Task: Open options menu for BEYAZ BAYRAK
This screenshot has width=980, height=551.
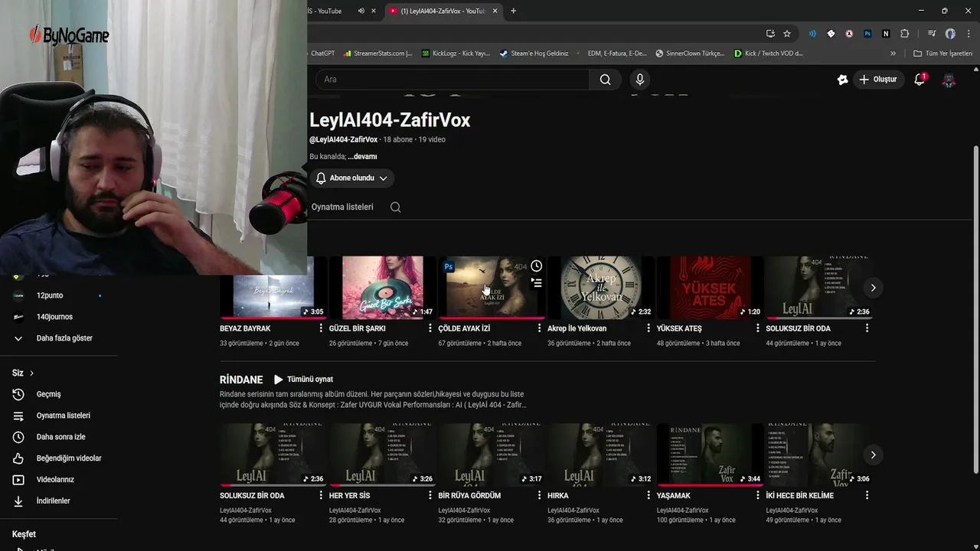Action: [x=321, y=328]
